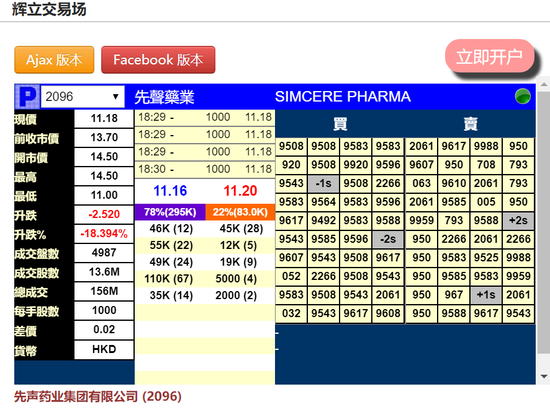The height and width of the screenshot is (410, 550).
Task: Click the Ajax 版本 button
Action: [x=54, y=60]
